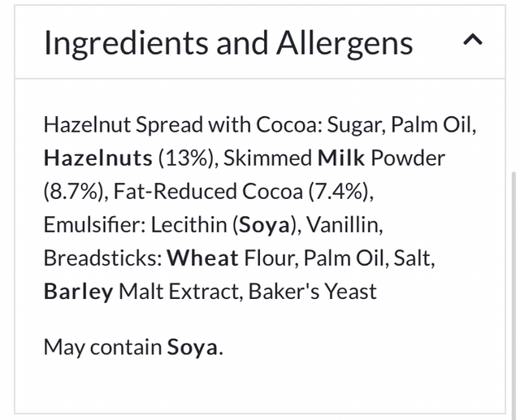
Task: Click the Ingredients and Allergens heading
Action: coord(227,42)
